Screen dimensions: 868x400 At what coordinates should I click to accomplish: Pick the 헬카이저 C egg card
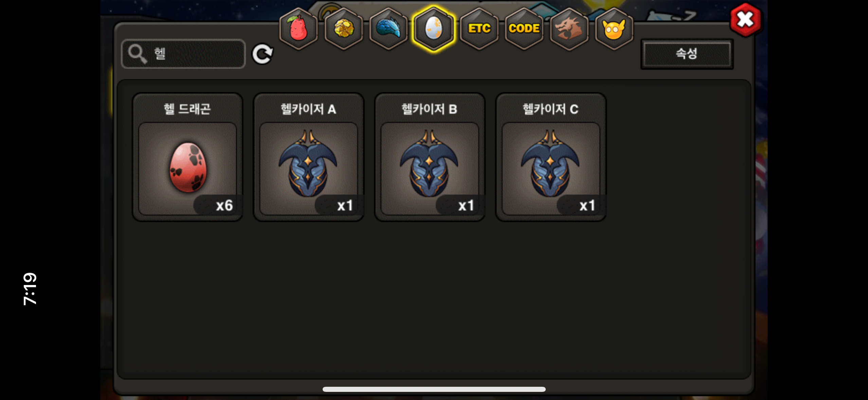(551, 157)
